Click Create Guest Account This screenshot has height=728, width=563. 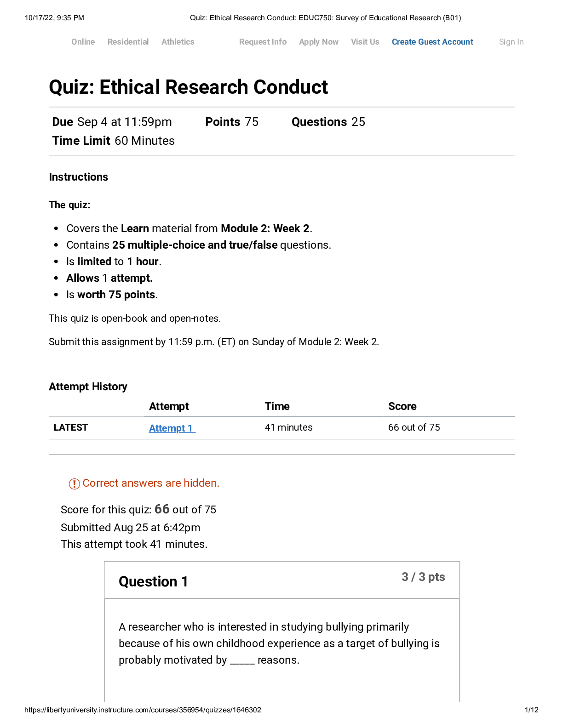coord(432,42)
